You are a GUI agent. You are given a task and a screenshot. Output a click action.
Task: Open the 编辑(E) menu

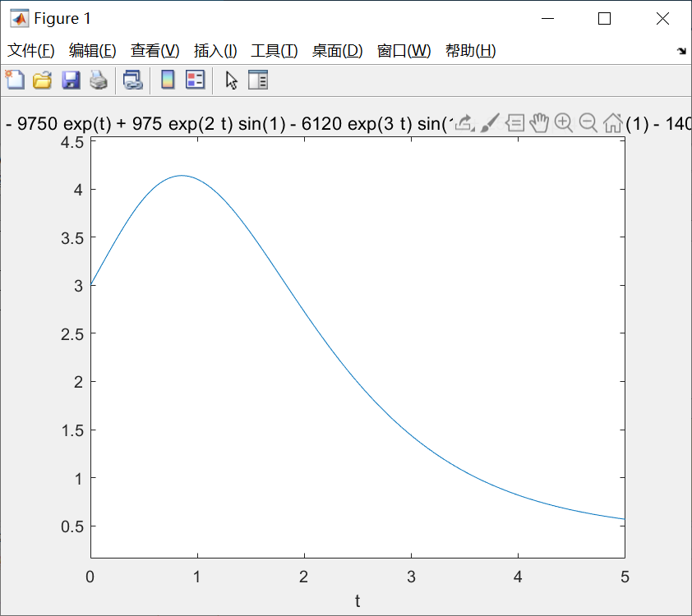pos(93,51)
